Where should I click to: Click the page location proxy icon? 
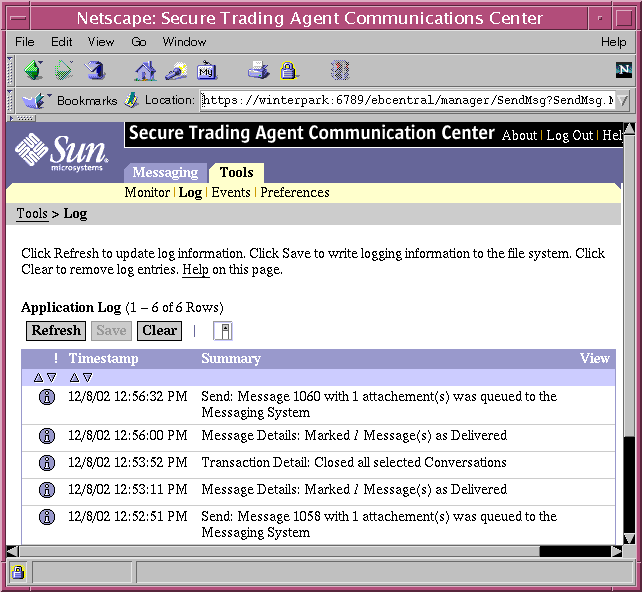tap(132, 100)
